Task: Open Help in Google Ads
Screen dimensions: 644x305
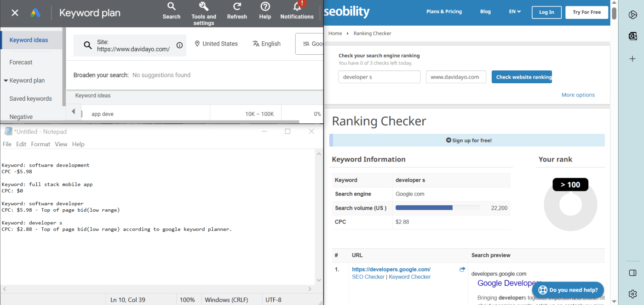Action: (x=265, y=11)
